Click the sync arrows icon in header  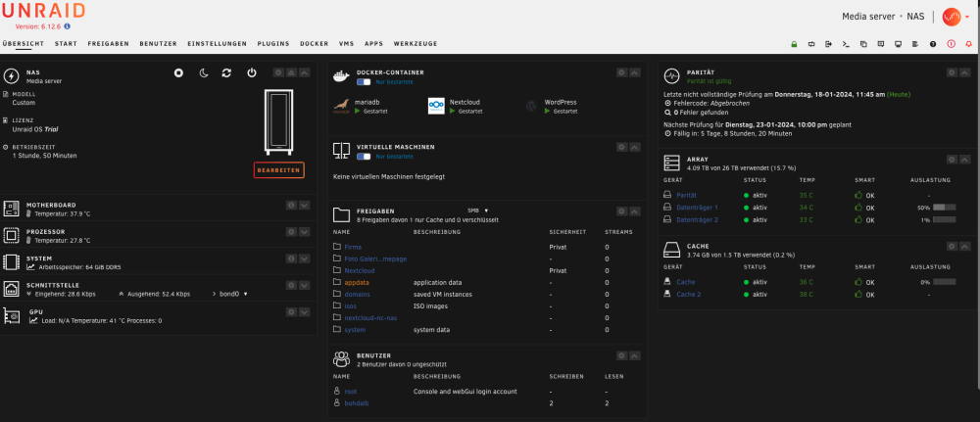click(811, 44)
